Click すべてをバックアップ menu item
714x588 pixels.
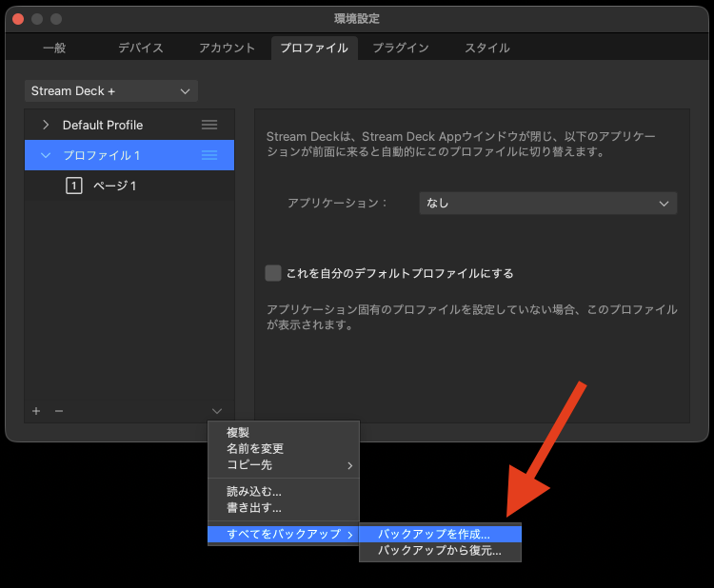point(284,534)
